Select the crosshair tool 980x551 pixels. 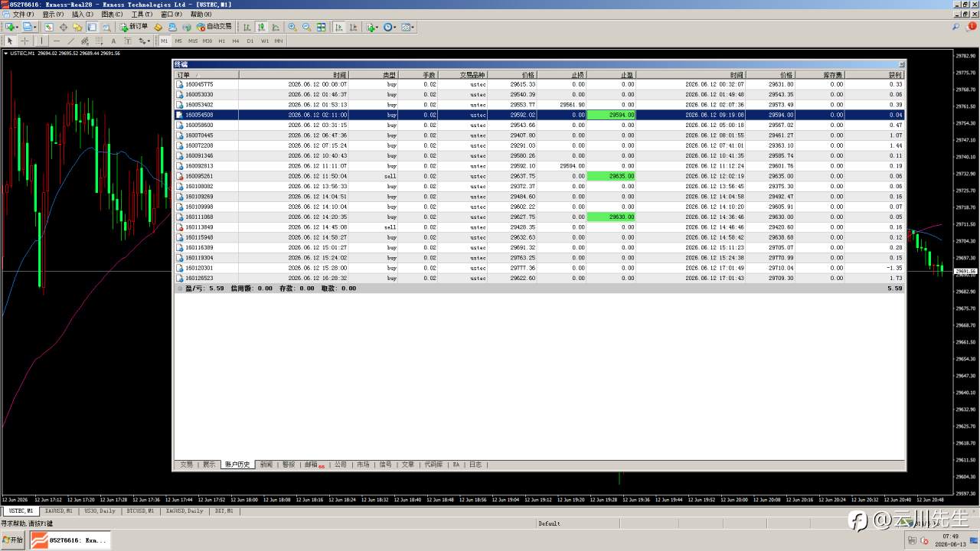24,41
